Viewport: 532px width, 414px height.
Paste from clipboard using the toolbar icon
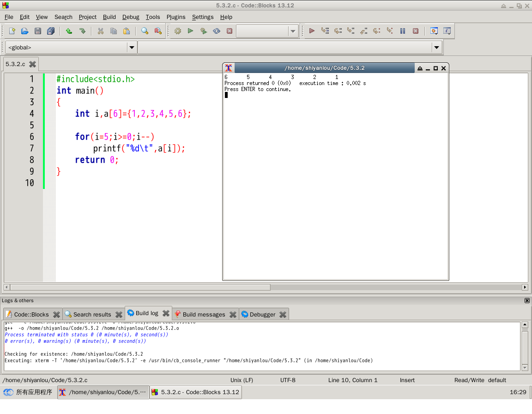tap(127, 31)
